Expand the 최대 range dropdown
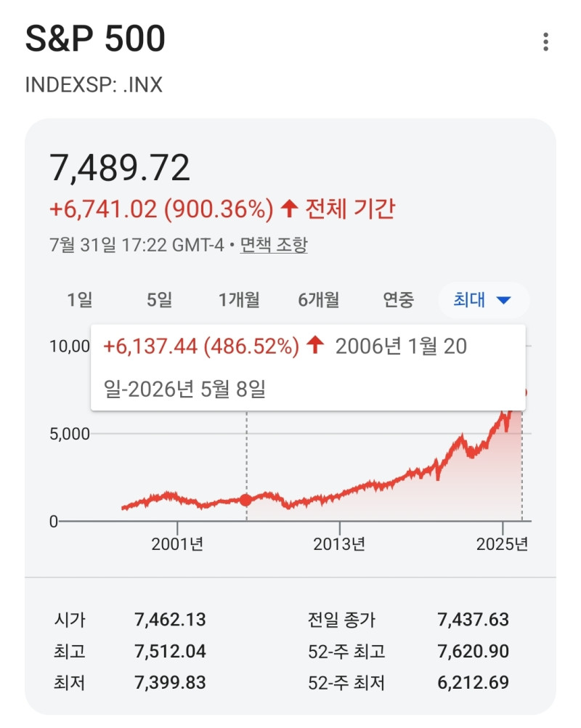 [484, 300]
